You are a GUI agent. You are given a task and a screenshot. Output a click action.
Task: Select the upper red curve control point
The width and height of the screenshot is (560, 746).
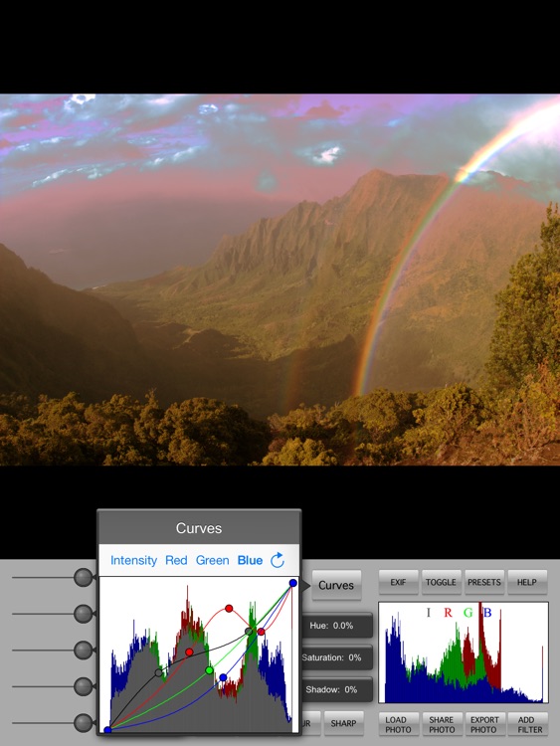click(x=229, y=609)
